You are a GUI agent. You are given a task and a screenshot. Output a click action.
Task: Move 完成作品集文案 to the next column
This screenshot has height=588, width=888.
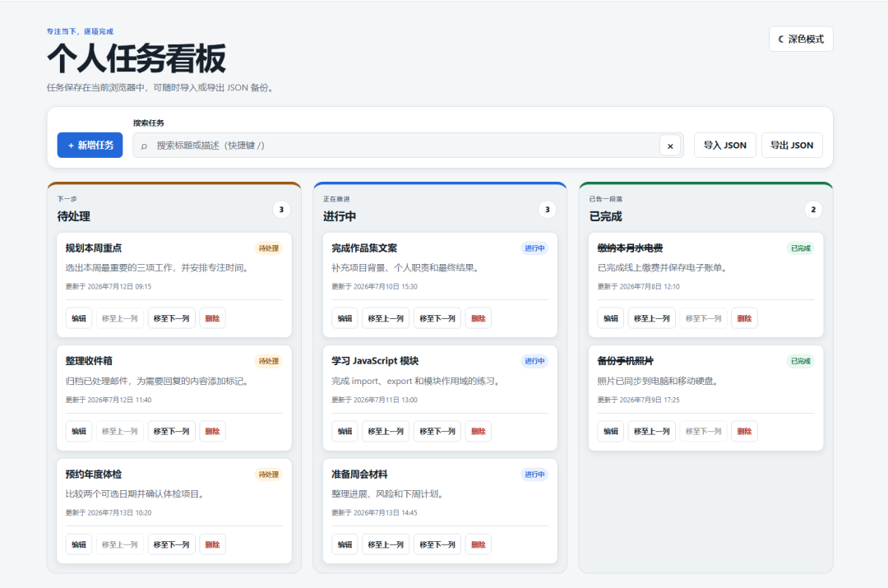(x=437, y=318)
